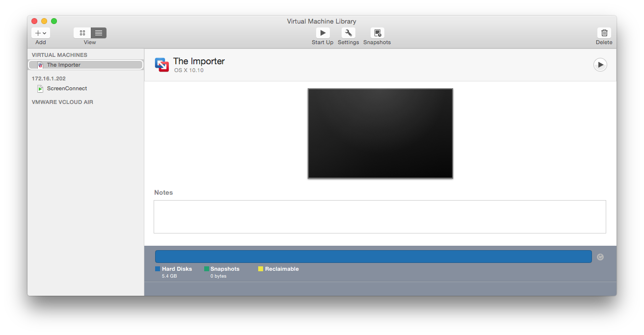
Task: Click the 172.16.1.202 server header
Action: (49, 78)
